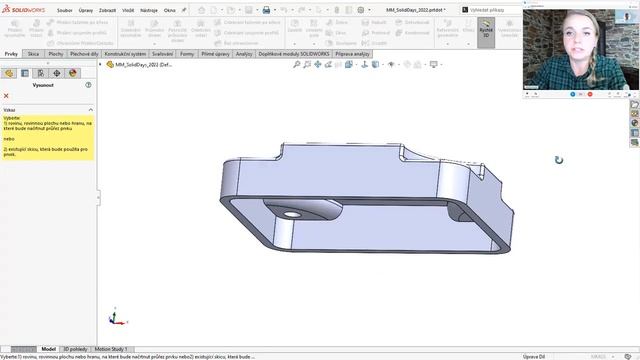
Task: Open the FeatureManager design tree tab
Action: click(x=9, y=73)
